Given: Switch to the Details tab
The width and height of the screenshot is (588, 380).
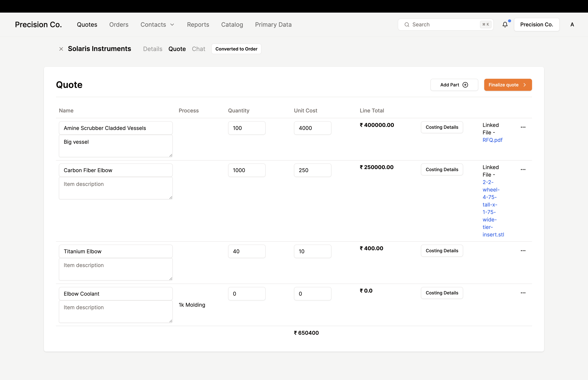Looking at the screenshot, I should point(152,49).
